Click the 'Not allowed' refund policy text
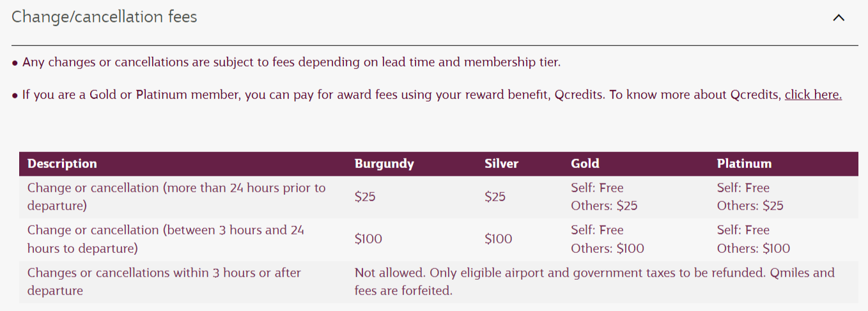 pos(594,282)
